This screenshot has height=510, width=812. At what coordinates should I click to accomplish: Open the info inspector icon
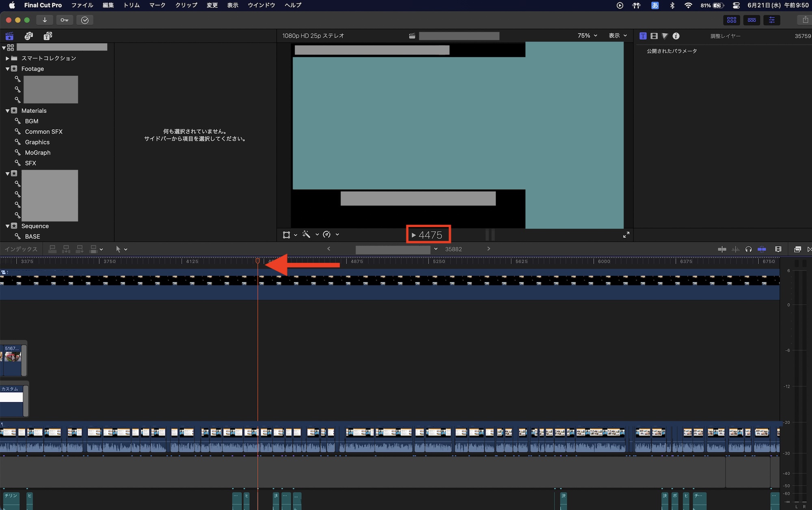tap(676, 36)
